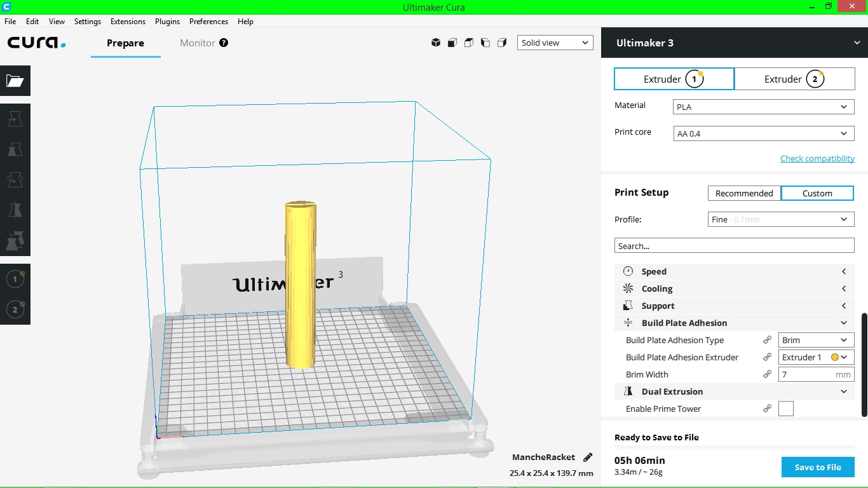
Task: Switch to left side camera view
Action: (485, 43)
